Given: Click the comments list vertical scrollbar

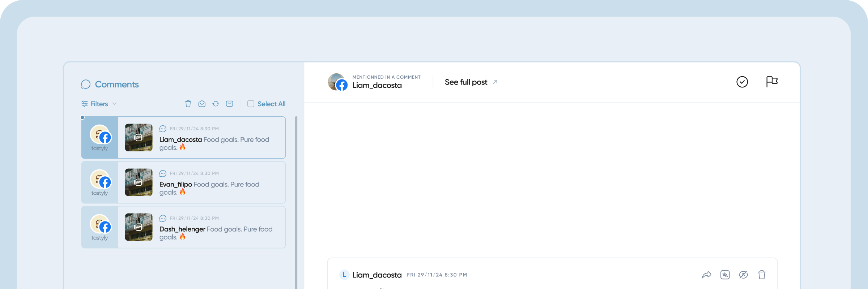Looking at the screenshot, I should (x=296, y=202).
